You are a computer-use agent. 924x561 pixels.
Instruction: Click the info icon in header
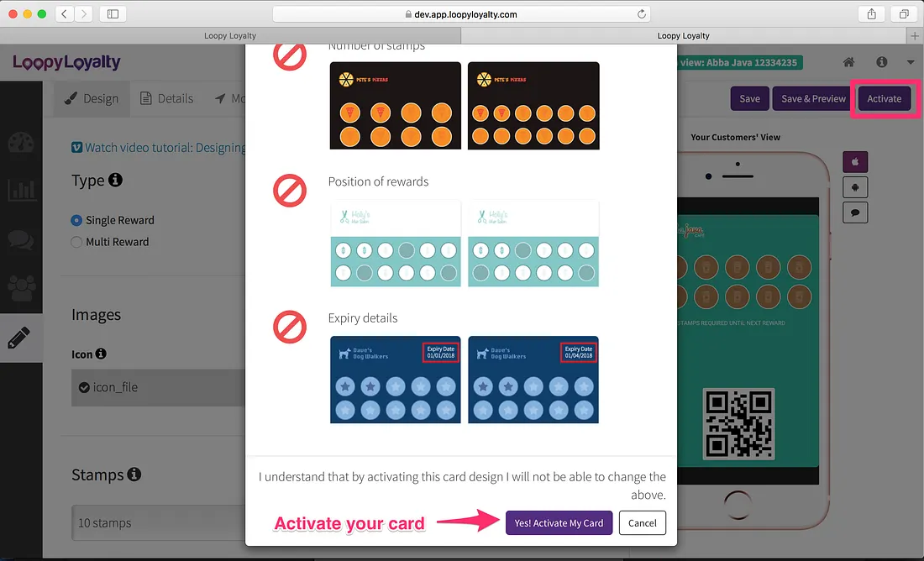(881, 62)
